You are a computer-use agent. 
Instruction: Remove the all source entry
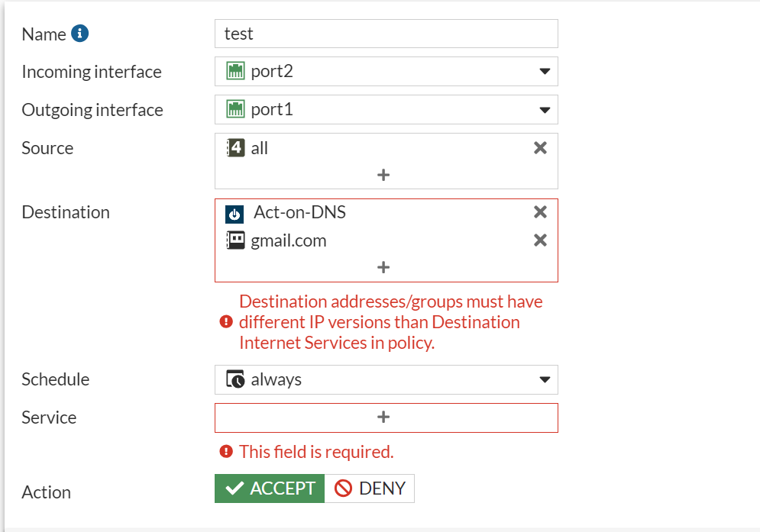click(540, 148)
